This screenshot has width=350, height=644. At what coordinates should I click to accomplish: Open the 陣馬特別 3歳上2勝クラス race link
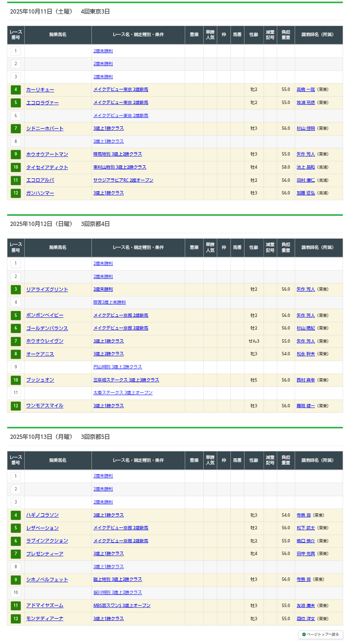pos(118,154)
